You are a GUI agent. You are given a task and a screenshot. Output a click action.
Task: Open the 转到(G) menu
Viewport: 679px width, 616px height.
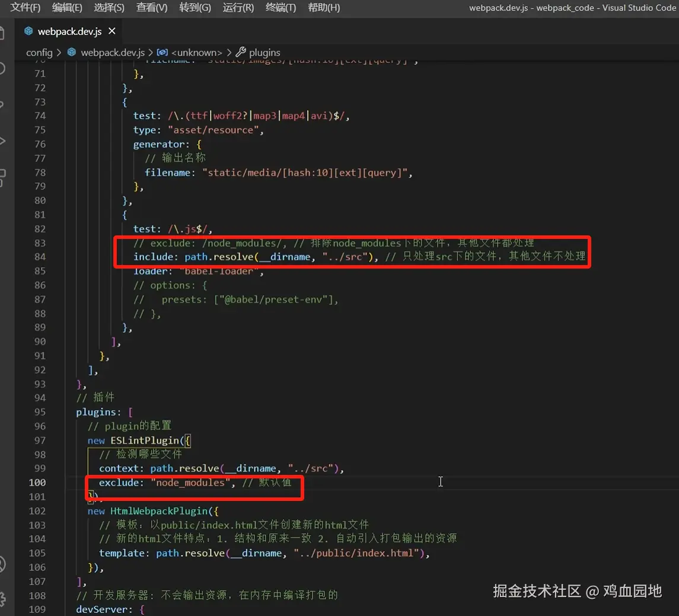tap(195, 7)
